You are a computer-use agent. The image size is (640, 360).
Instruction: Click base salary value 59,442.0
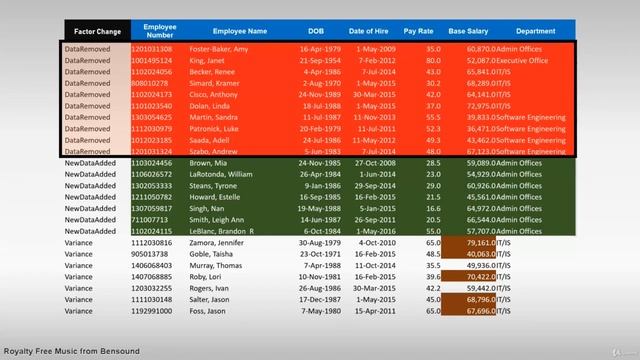coord(481,288)
